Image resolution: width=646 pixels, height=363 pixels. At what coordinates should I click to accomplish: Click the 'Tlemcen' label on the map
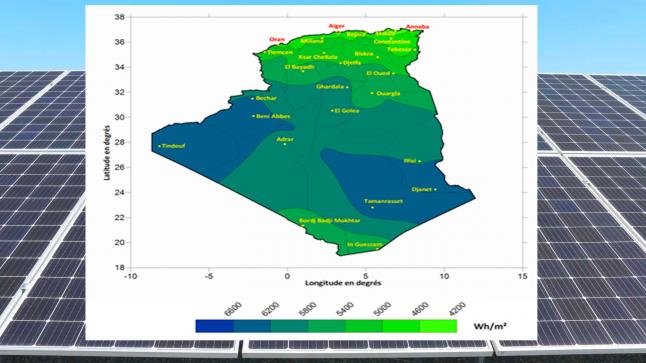coord(280,52)
